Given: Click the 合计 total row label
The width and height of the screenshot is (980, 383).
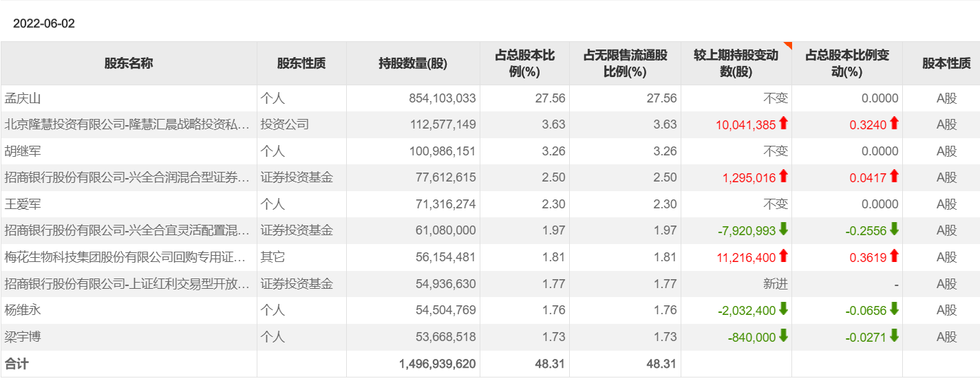Looking at the screenshot, I should pos(17,364).
